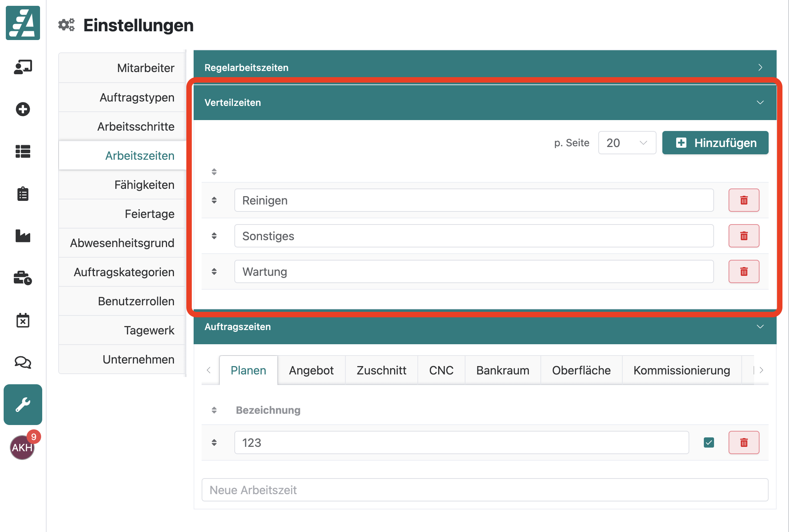Select Feiertage in the settings menu
The height and width of the screenshot is (532, 789).
149,214
